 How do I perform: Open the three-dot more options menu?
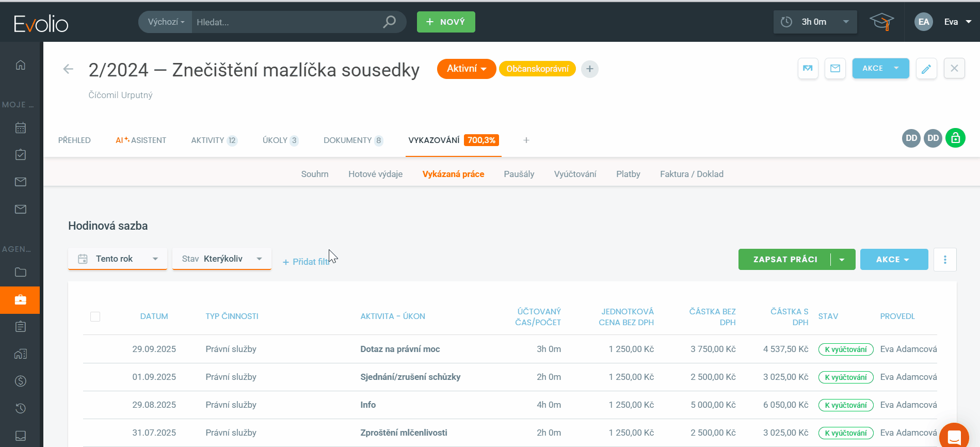(945, 260)
